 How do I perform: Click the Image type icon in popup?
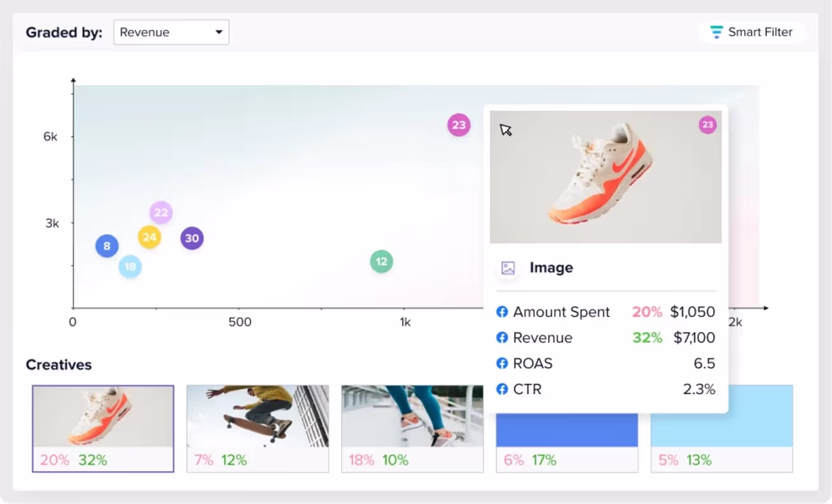[x=508, y=268]
